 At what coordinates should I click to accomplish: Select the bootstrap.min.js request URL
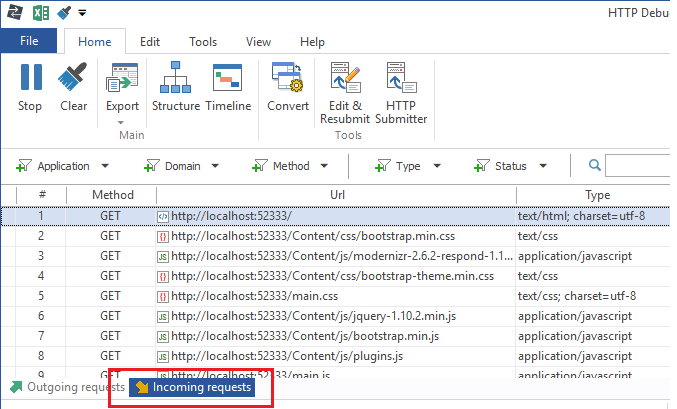(x=305, y=336)
